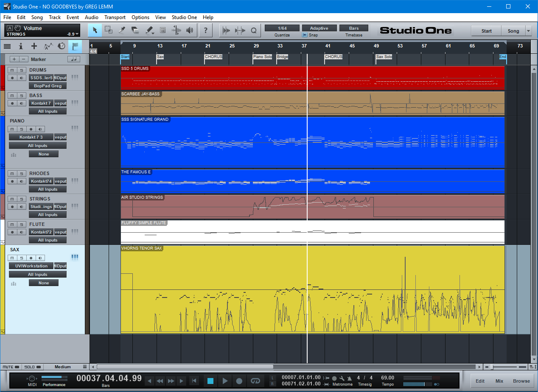Open the track list hamburger icon
538x392 pixels.
coord(7,46)
